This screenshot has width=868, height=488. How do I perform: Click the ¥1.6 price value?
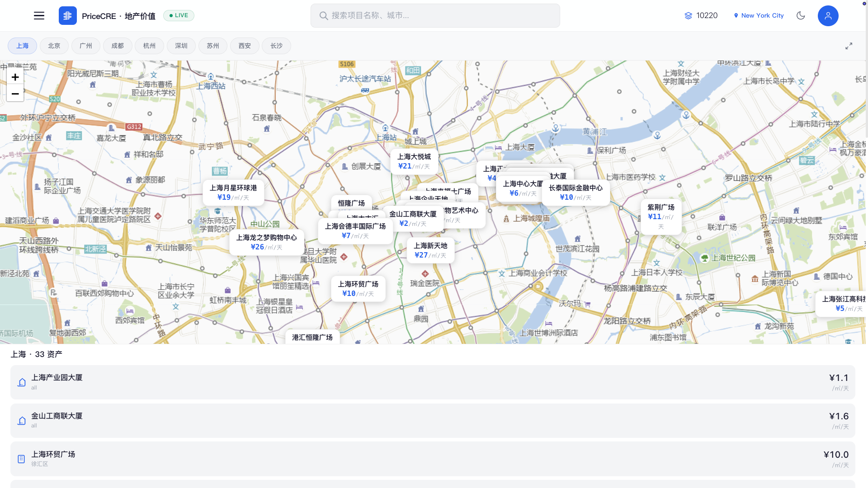coord(839,417)
